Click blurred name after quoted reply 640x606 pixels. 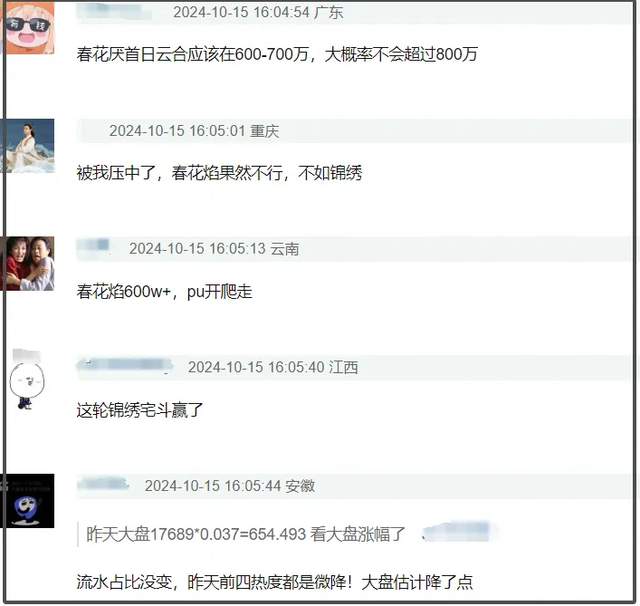tap(458, 532)
